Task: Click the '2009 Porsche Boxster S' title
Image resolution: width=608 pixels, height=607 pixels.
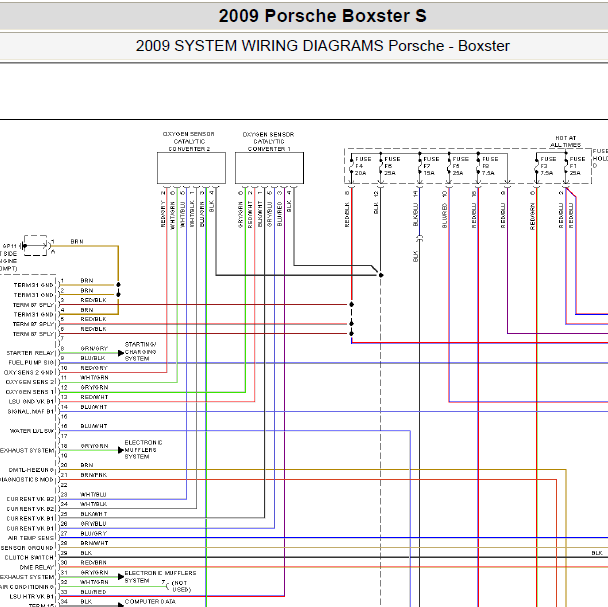Action: click(322, 16)
